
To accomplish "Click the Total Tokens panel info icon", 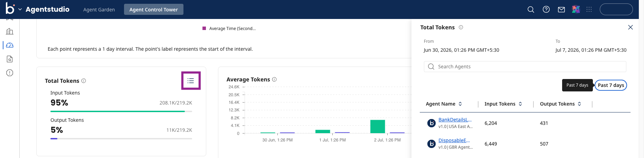I will [461, 27].
